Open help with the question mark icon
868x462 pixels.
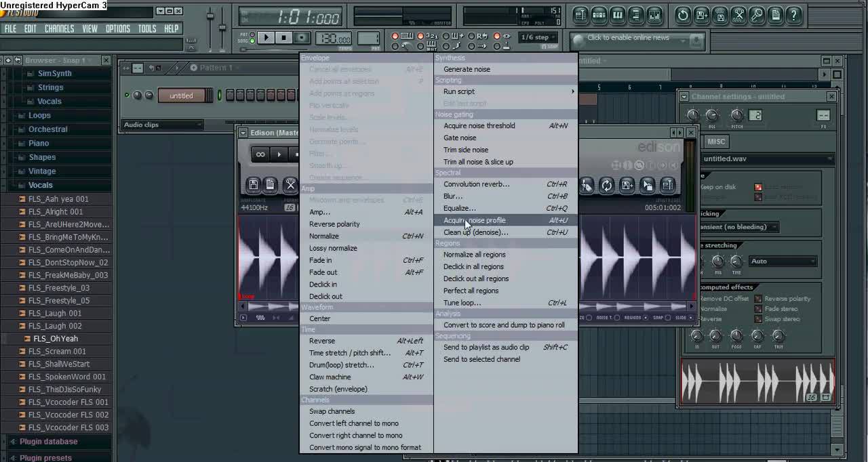point(793,15)
